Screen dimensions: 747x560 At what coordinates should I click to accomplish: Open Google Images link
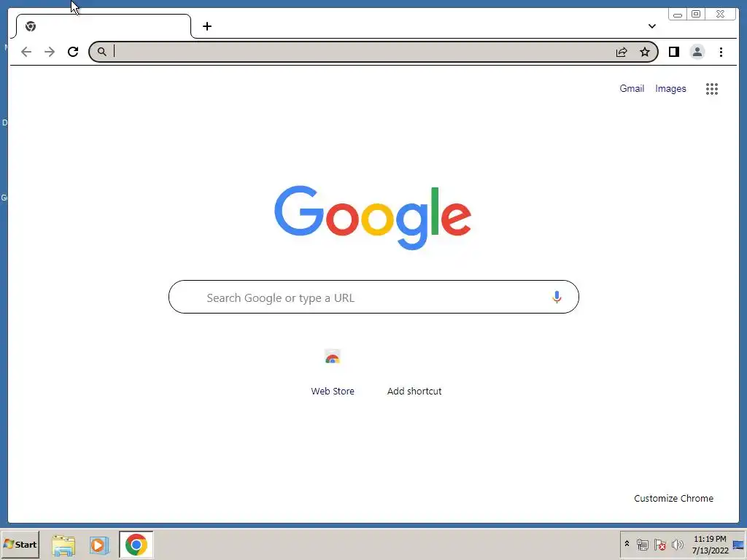tap(670, 88)
